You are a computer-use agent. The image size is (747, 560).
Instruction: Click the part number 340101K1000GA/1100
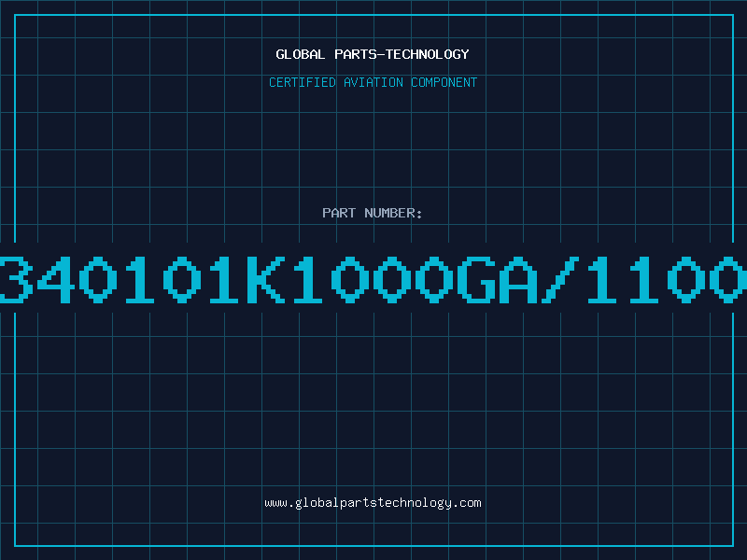[x=373, y=279]
